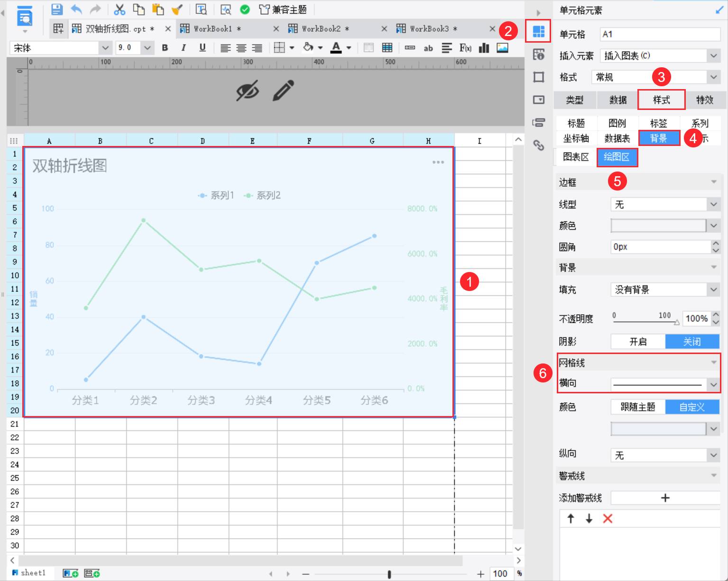This screenshot has width=728, height=581.
Task: Open the sheet1 worksheet tab
Action: click(x=29, y=573)
